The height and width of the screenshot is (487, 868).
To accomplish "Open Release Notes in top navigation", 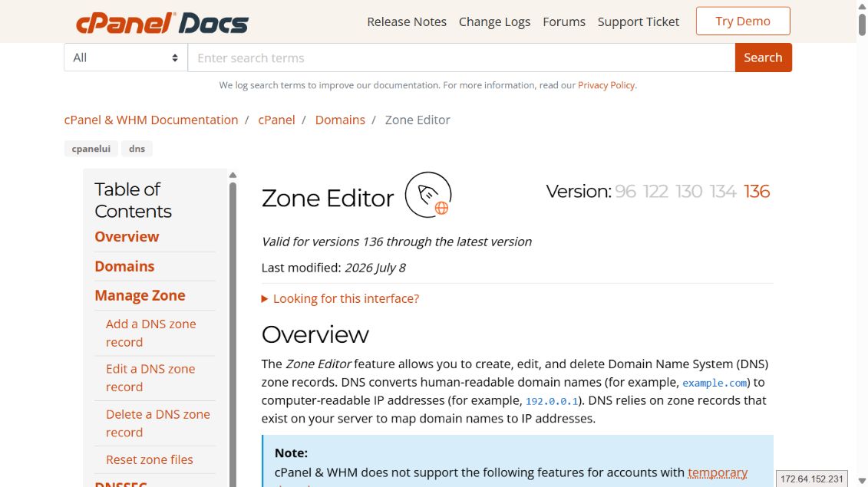I will [x=407, y=21].
